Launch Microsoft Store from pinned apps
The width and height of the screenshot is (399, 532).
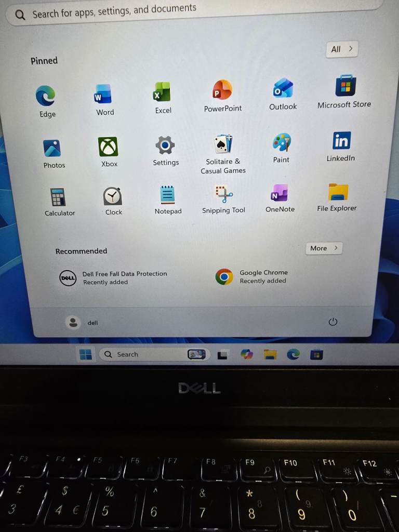coord(345,87)
